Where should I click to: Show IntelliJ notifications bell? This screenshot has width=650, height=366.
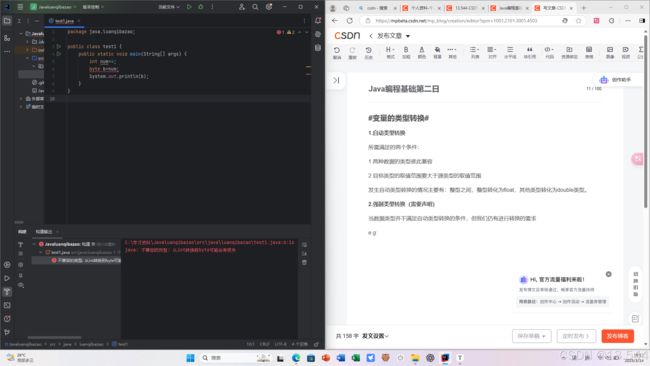click(x=318, y=21)
